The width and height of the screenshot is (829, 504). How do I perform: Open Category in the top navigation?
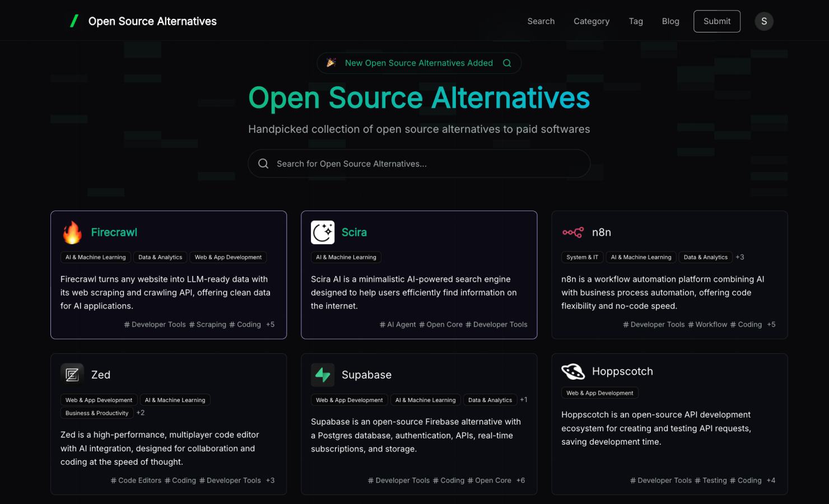click(592, 21)
